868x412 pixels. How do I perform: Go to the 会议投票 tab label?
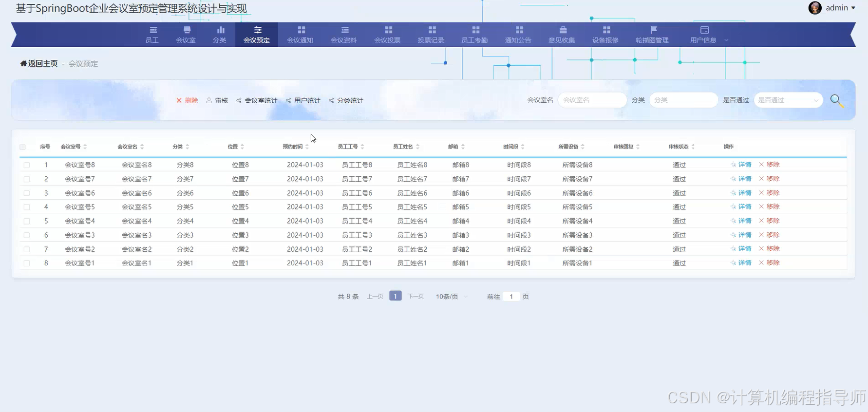[x=387, y=40]
